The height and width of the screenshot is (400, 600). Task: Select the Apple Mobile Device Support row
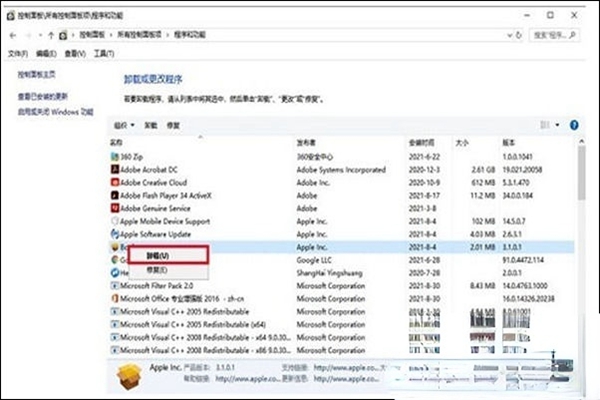coord(341,221)
